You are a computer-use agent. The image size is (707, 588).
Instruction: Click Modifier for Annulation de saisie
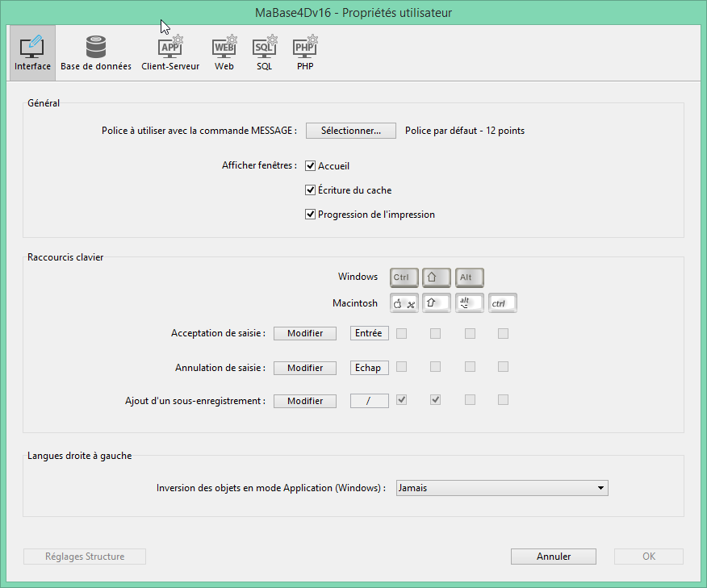tap(305, 368)
